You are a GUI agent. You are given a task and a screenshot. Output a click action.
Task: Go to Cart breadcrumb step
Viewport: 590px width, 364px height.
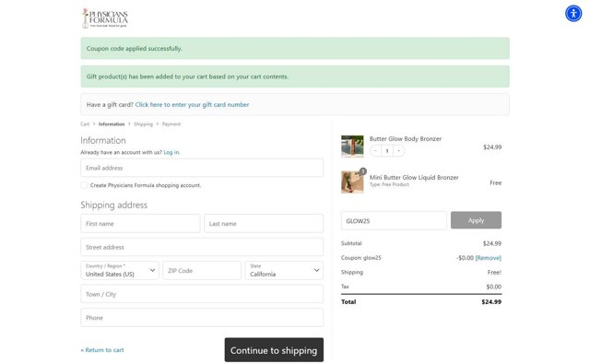coord(85,124)
